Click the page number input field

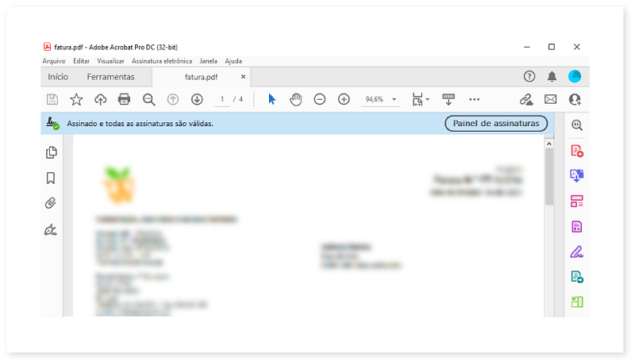point(223,99)
